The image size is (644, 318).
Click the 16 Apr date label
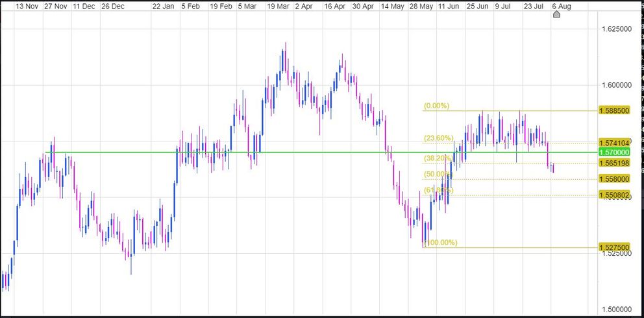tap(335, 6)
